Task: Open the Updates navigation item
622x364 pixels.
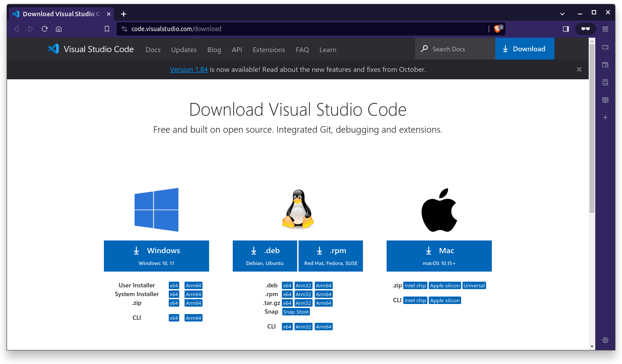Action: [184, 49]
